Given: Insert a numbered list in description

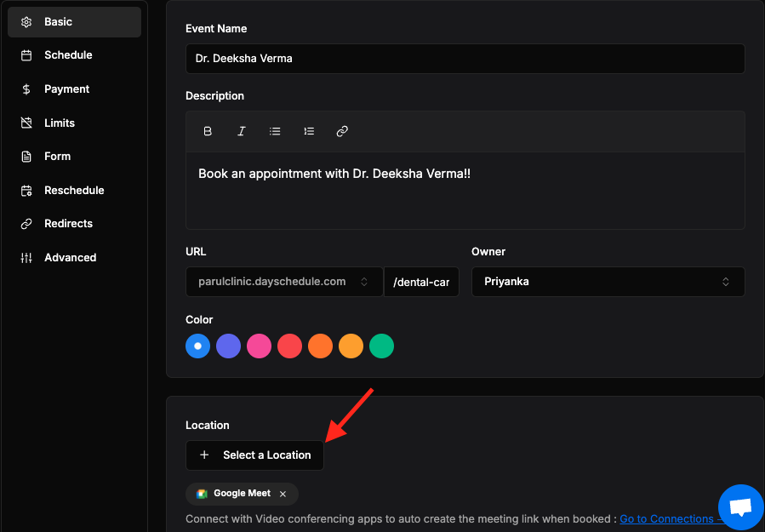Looking at the screenshot, I should tap(308, 131).
